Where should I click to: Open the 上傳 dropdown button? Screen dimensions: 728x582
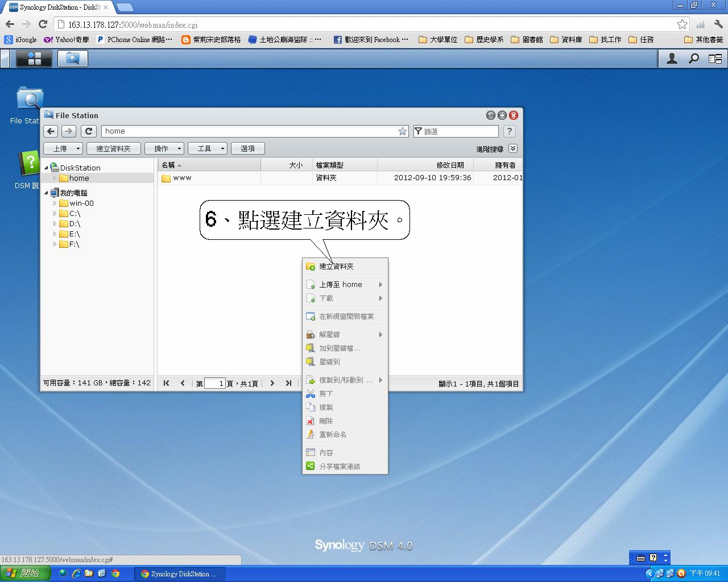click(63, 148)
